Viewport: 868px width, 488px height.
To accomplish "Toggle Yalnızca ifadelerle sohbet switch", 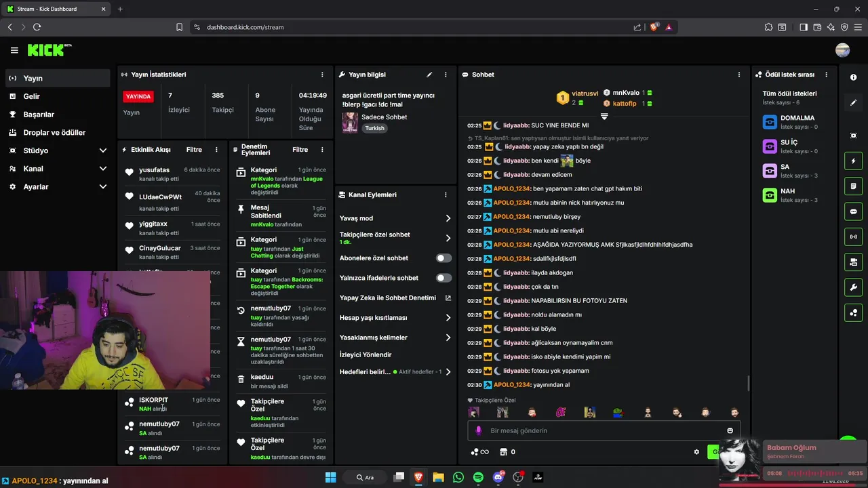I will click(x=443, y=278).
